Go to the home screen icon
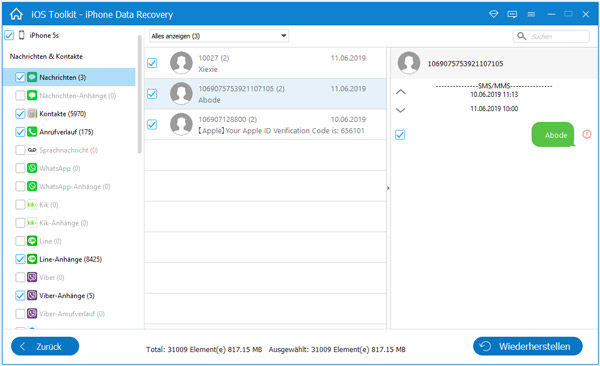Screen dimensions: 600x366 (16, 15)
